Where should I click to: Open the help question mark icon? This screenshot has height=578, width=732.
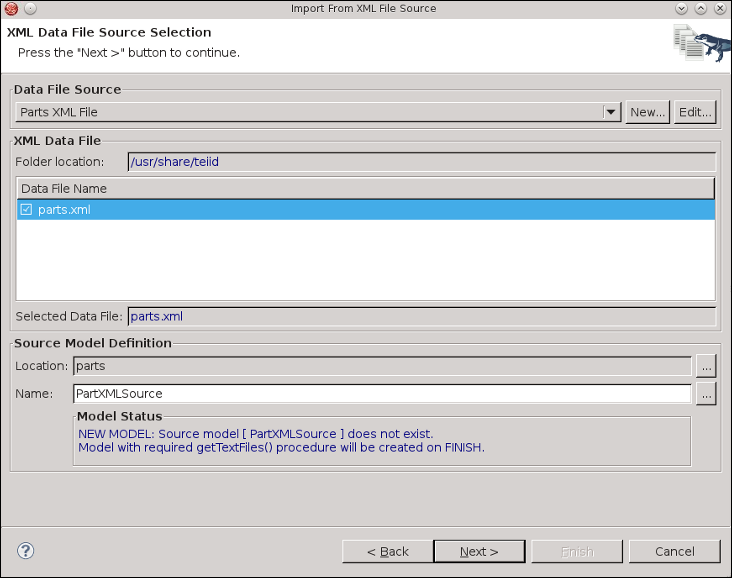click(25, 551)
